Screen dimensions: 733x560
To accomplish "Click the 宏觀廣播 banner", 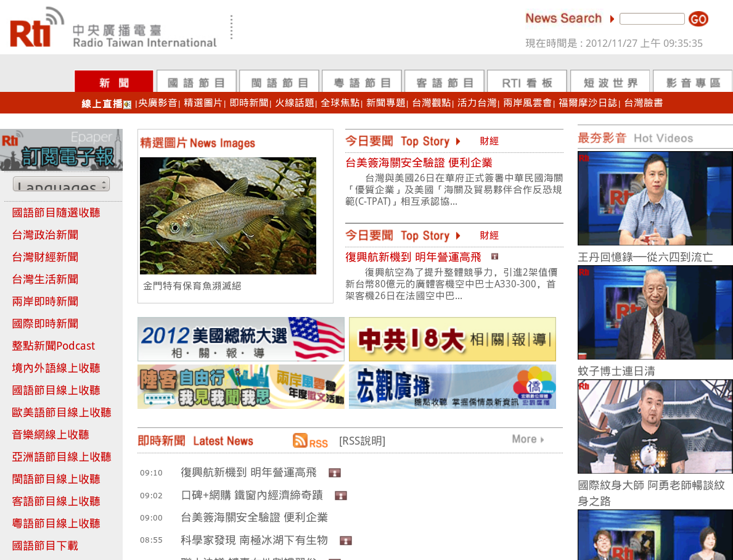I will (x=452, y=387).
